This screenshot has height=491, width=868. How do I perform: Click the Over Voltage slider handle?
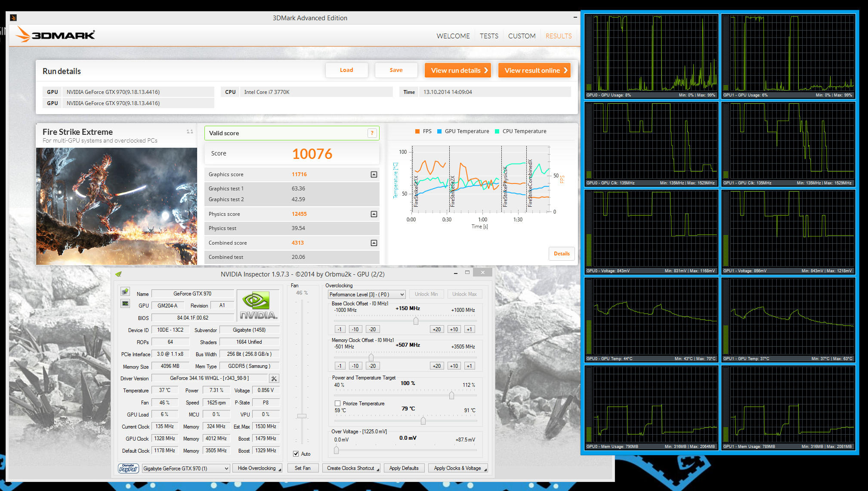tap(336, 450)
